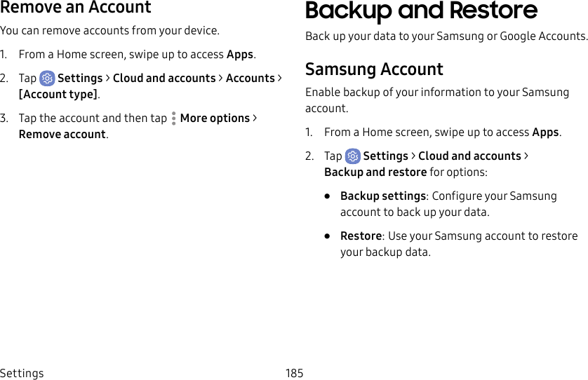
Task: Click 'Backup and restore' bold text in step 2
Action: click(x=375, y=172)
